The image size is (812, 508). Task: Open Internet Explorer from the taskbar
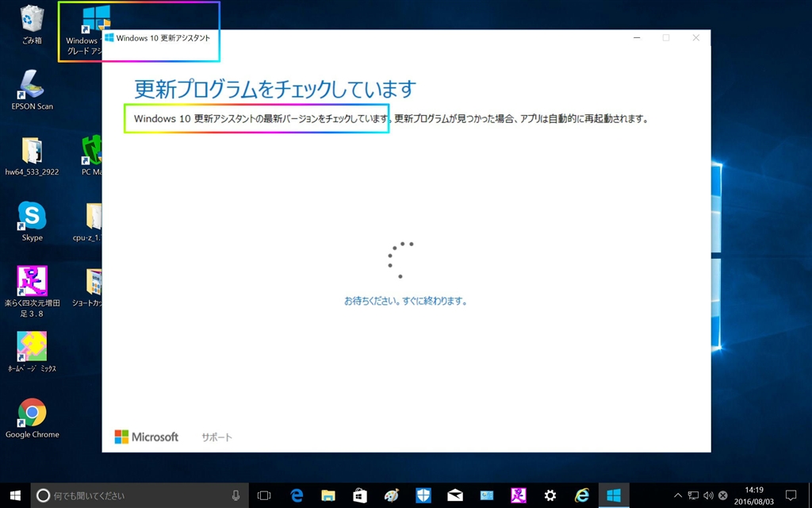coord(582,495)
